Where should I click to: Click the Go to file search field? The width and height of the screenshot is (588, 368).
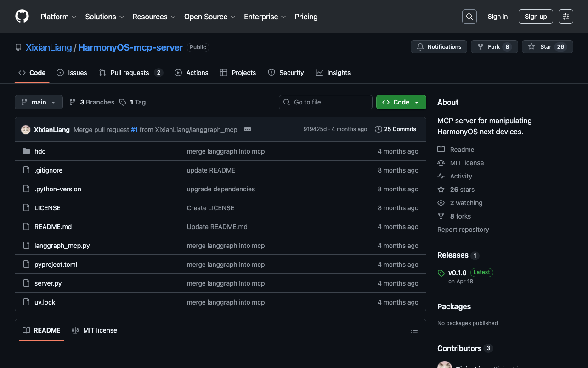[331, 102]
